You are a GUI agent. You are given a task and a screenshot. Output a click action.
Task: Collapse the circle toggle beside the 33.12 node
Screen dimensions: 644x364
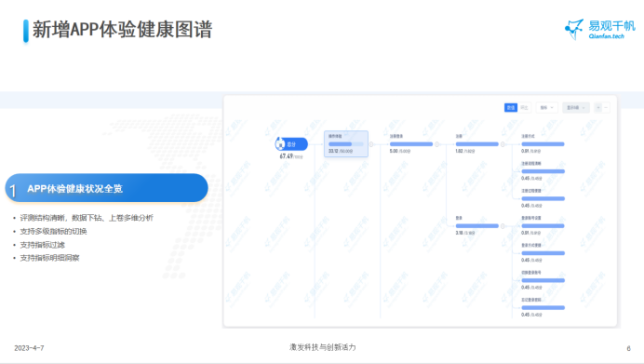pyautogui.click(x=371, y=144)
